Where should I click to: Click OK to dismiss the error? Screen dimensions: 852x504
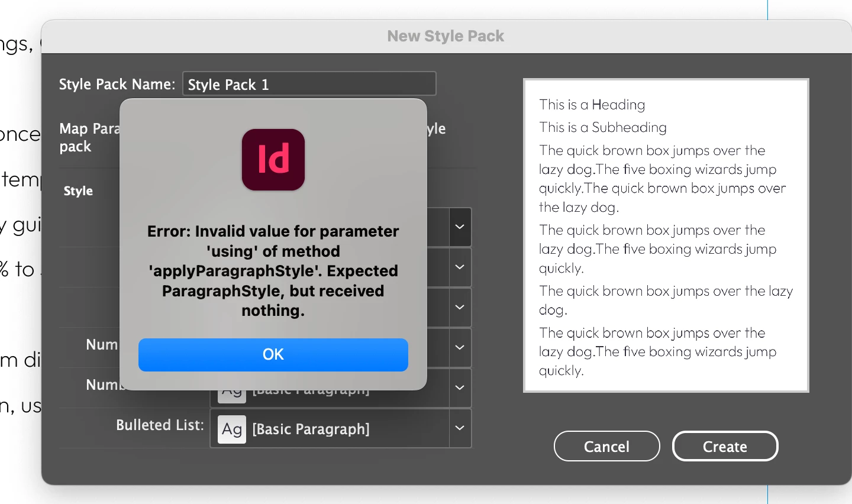pyautogui.click(x=273, y=354)
